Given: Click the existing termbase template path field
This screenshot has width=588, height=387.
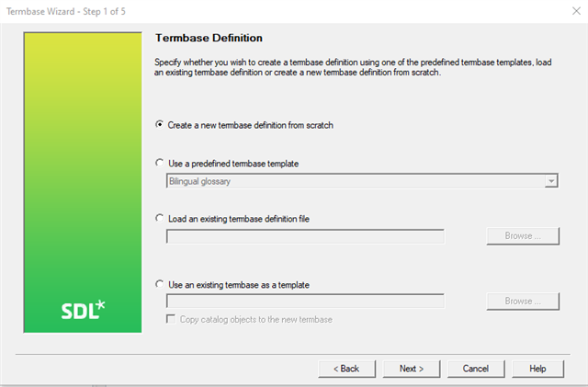Looking at the screenshot, I should click(x=305, y=301).
